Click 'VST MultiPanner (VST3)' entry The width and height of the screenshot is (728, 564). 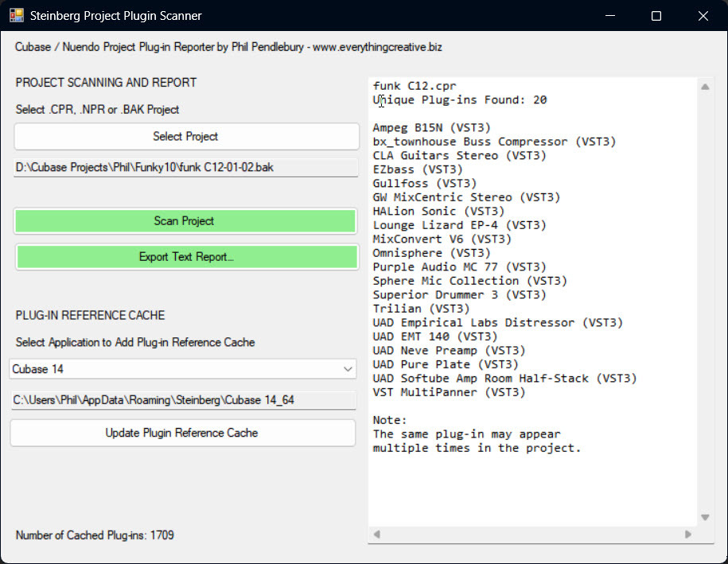coord(449,392)
